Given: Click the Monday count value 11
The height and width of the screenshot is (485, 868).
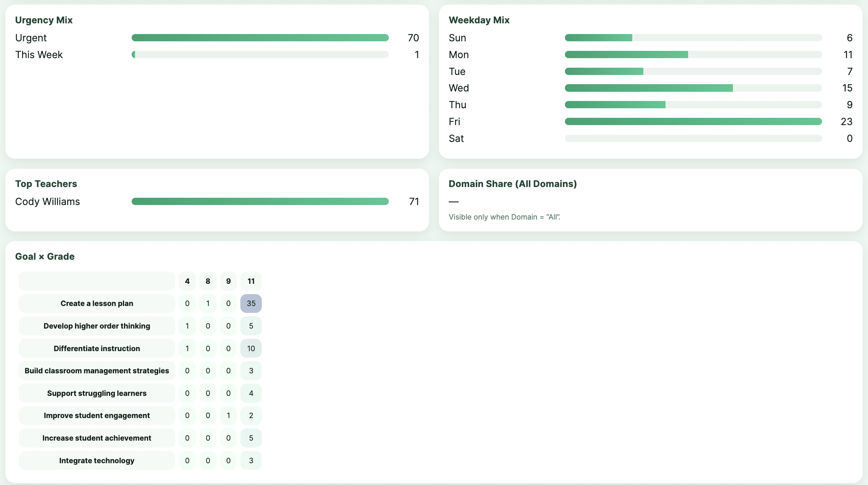Looking at the screenshot, I should (848, 55).
